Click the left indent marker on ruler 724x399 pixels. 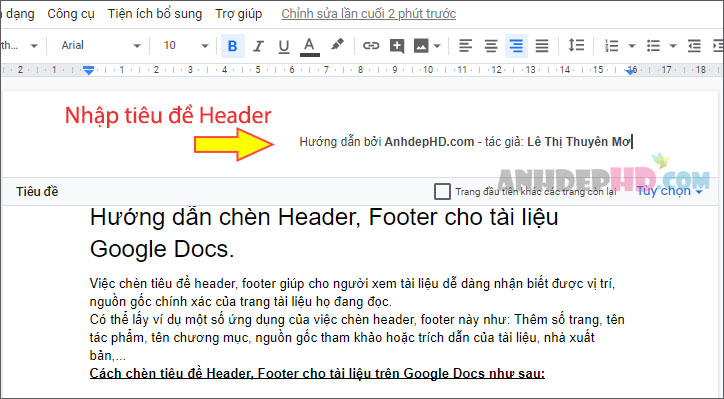89,71
